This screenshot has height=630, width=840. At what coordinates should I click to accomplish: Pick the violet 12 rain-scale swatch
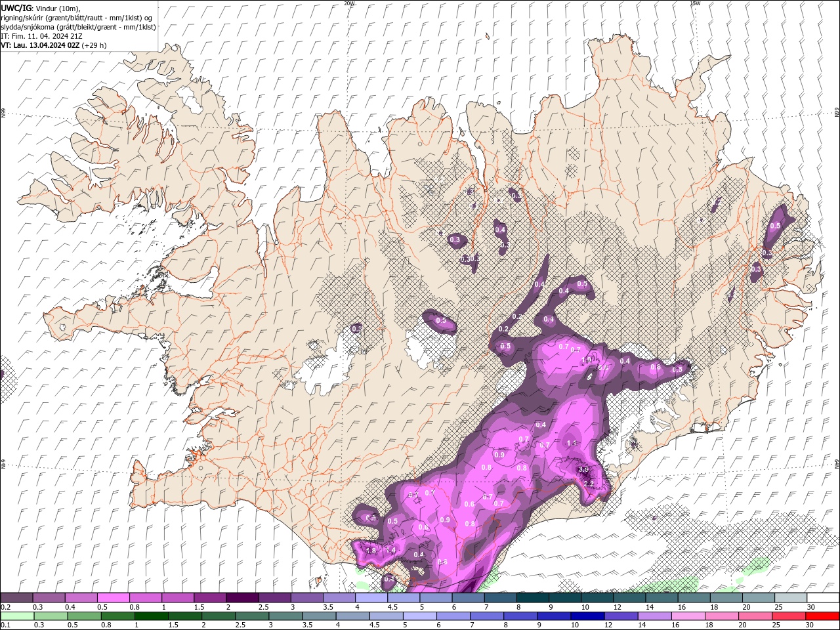tap(621, 616)
